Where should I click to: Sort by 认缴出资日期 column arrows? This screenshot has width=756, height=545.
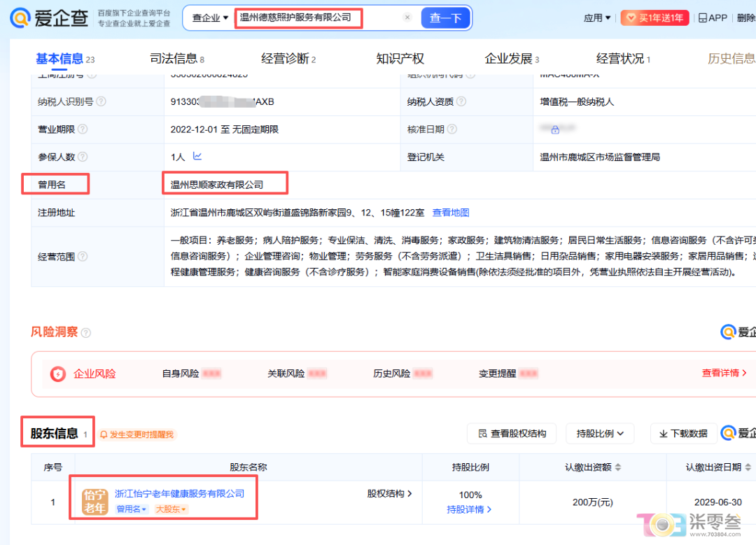748,467
